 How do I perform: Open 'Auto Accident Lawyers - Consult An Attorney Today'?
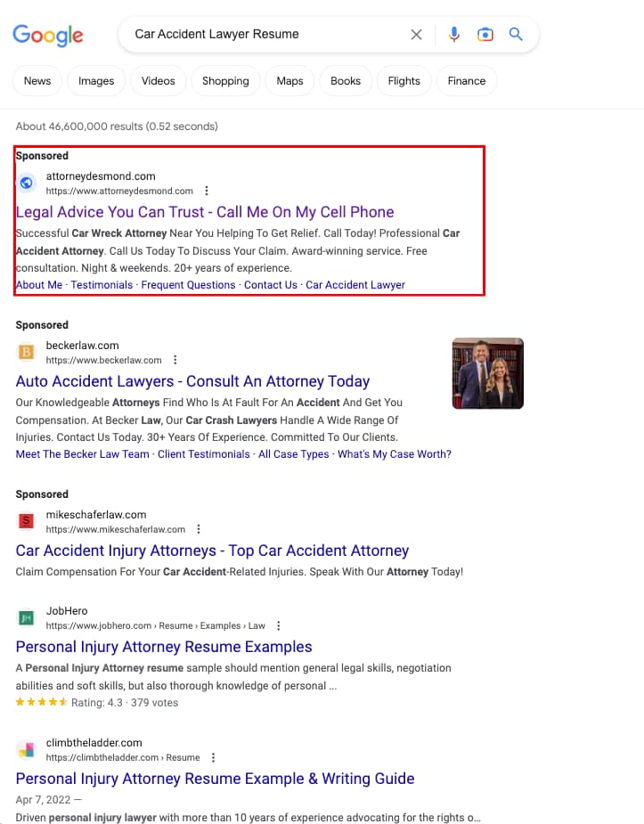tap(192, 381)
